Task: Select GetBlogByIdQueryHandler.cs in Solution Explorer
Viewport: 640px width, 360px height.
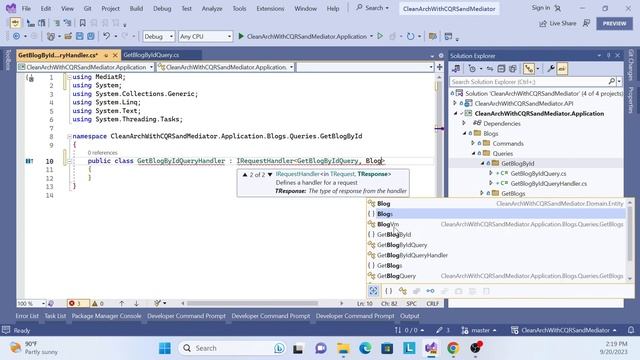Action: [x=549, y=184]
